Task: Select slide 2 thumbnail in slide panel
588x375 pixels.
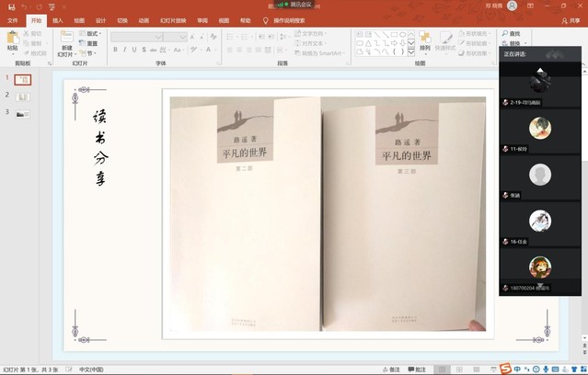Action: 22,97
